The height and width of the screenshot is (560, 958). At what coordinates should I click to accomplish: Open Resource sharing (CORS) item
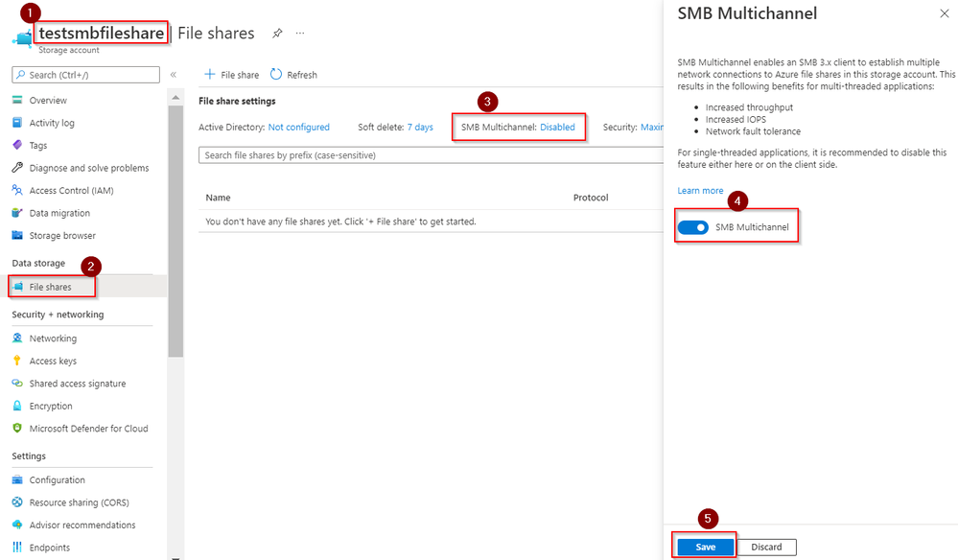coord(80,502)
